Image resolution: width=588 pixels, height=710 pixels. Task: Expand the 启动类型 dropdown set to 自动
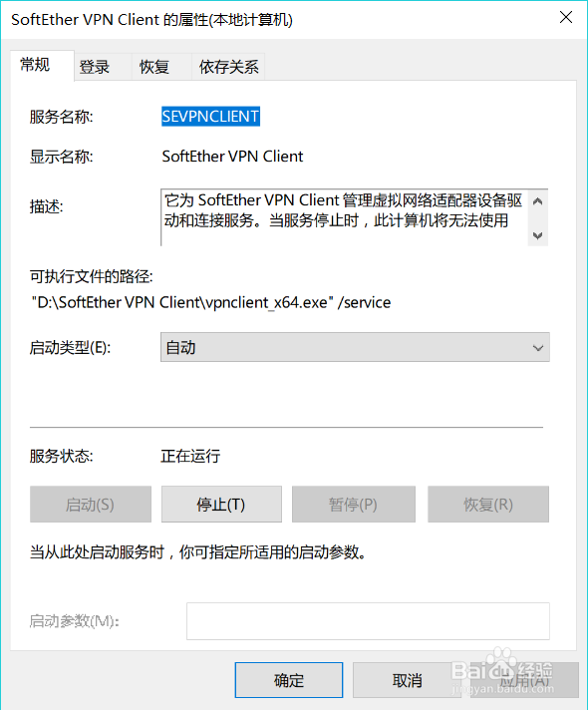click(x=355, y=347)
